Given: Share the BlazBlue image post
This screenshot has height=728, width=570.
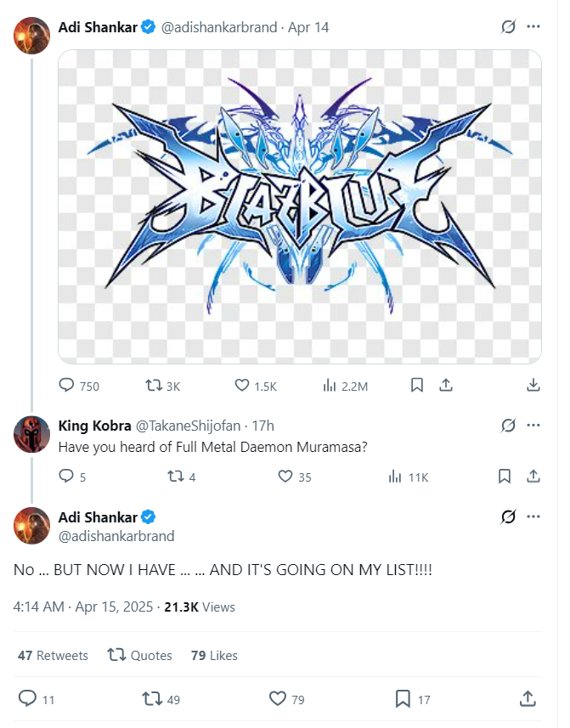Looking at the screenshot, I should tap(445, 386).
